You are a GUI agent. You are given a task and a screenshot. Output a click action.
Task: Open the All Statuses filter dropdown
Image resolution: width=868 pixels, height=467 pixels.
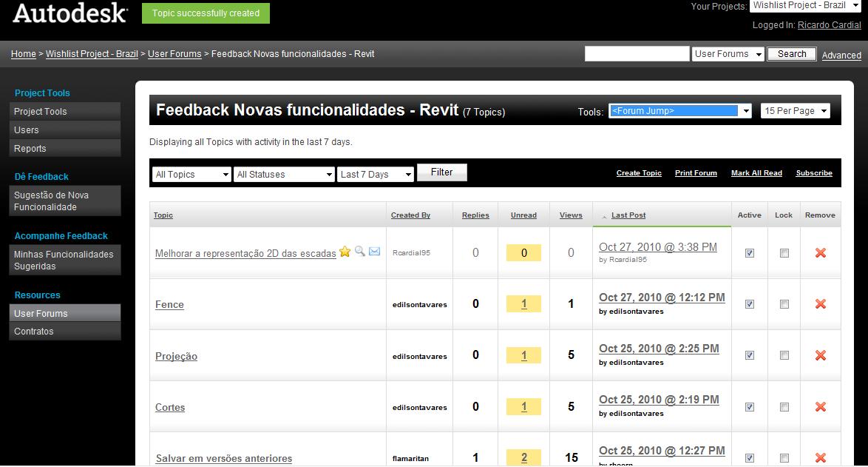(284, 175)
